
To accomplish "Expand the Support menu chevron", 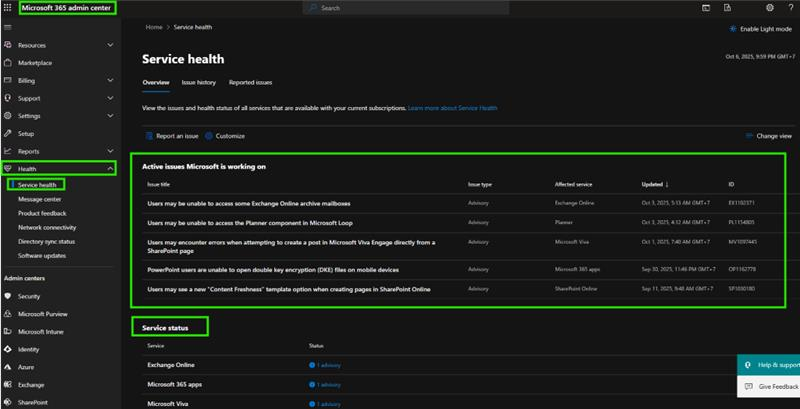I will (x=110, y=98).
